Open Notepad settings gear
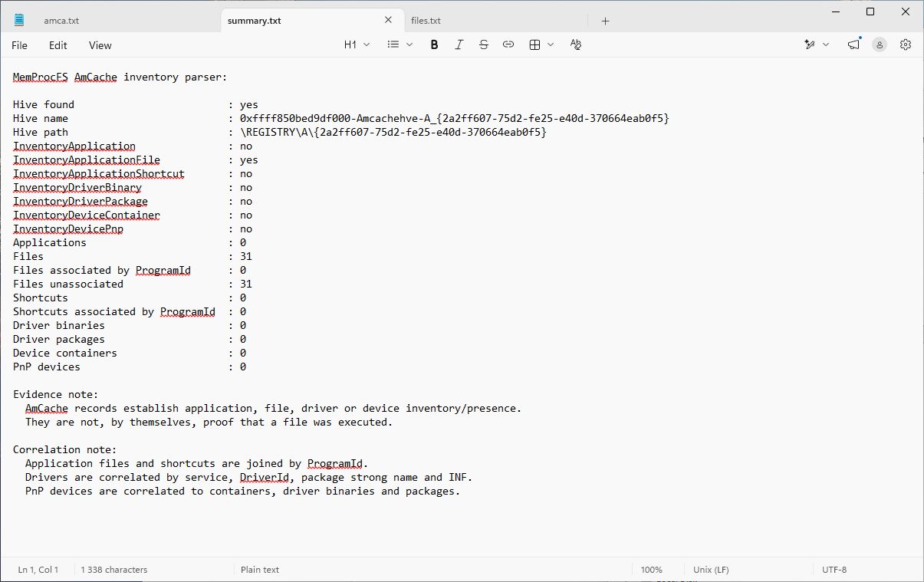Viewport: 924px width, 582px height. point(906,45)
